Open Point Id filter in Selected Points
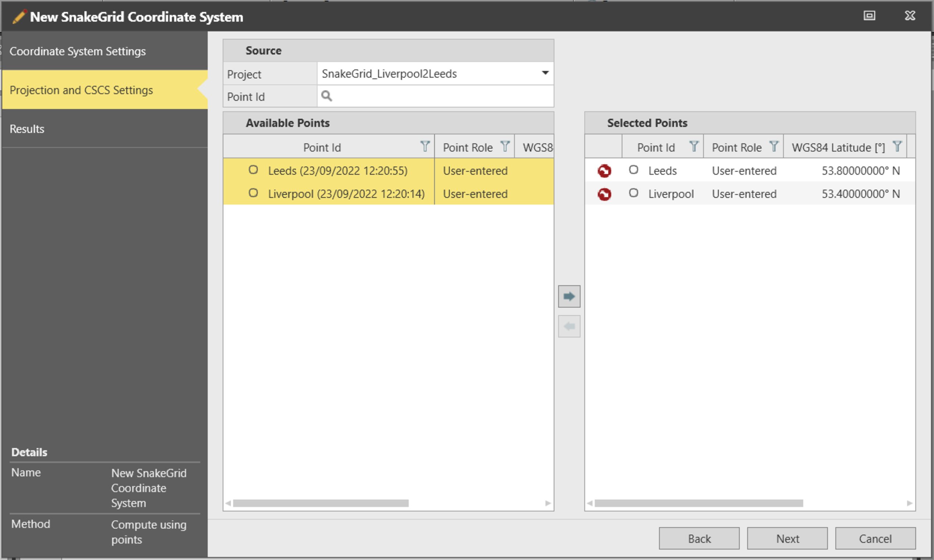934x560 pixels. click(694, 146)
